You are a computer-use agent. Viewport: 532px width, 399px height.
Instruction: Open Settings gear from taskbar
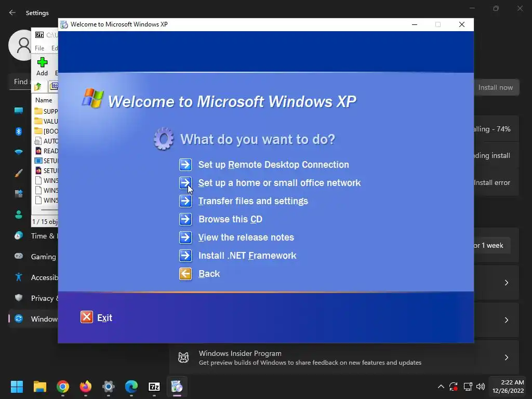[x=109, y=387]
